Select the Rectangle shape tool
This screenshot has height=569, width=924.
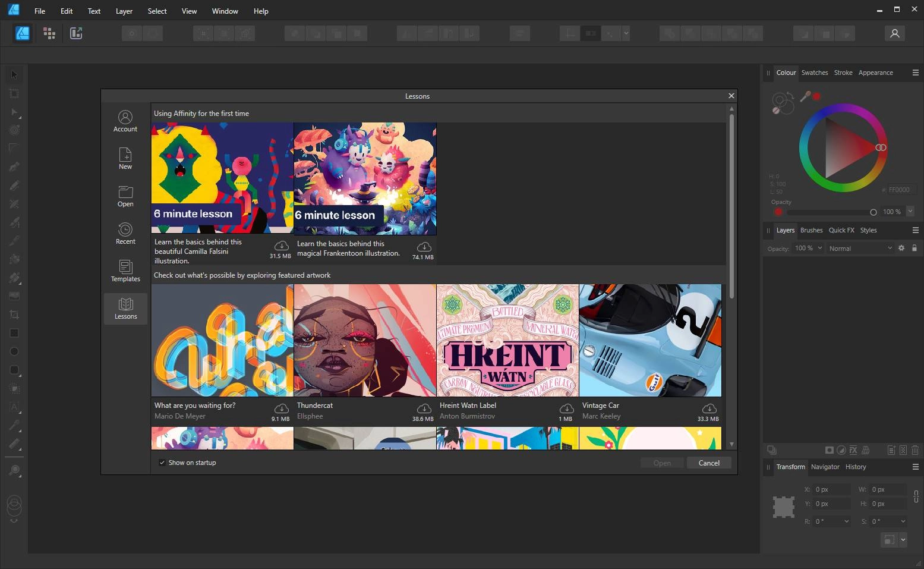click(x=14, y=333)
